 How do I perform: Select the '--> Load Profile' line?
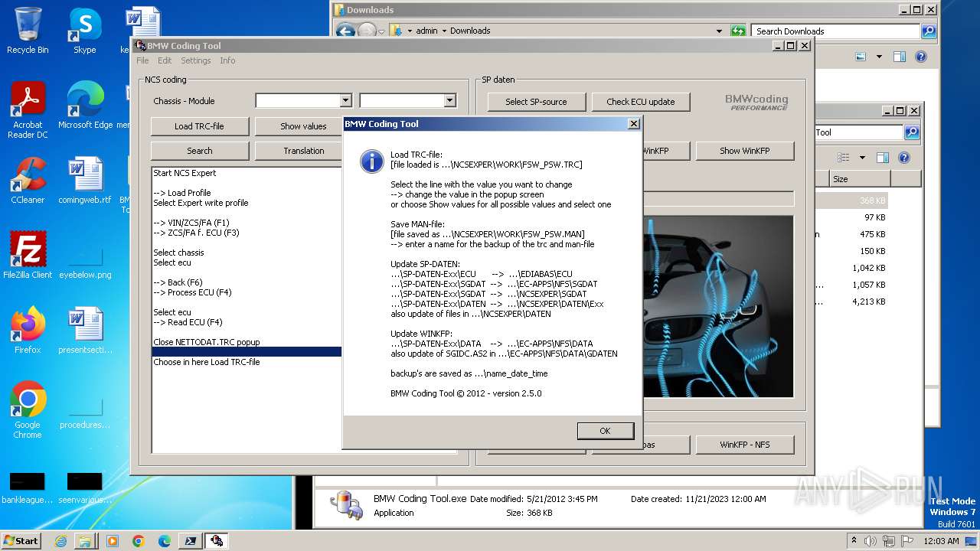click(181, 193)
